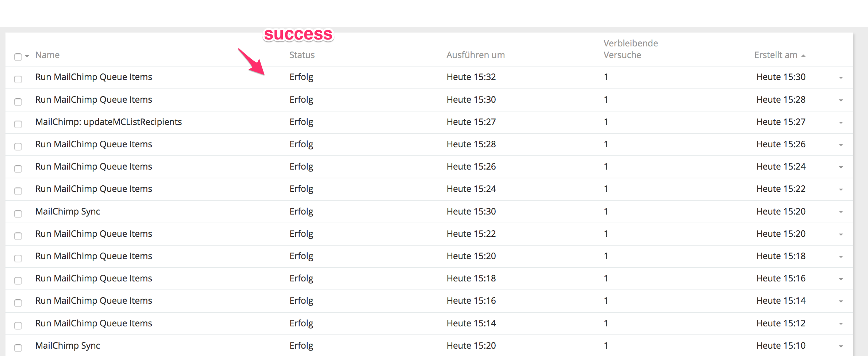Toggle the select-all checkbox in header

[x=18, y=57]
